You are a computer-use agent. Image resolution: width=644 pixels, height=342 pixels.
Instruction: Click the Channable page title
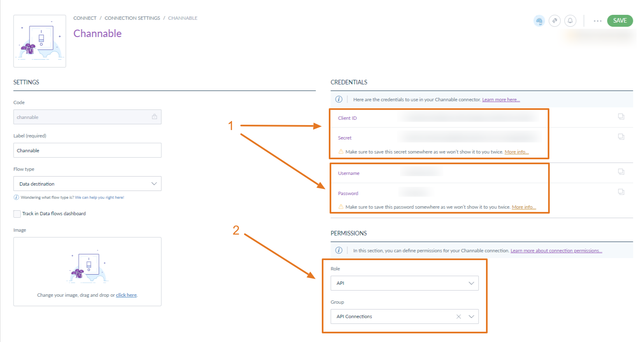[98, 33]
